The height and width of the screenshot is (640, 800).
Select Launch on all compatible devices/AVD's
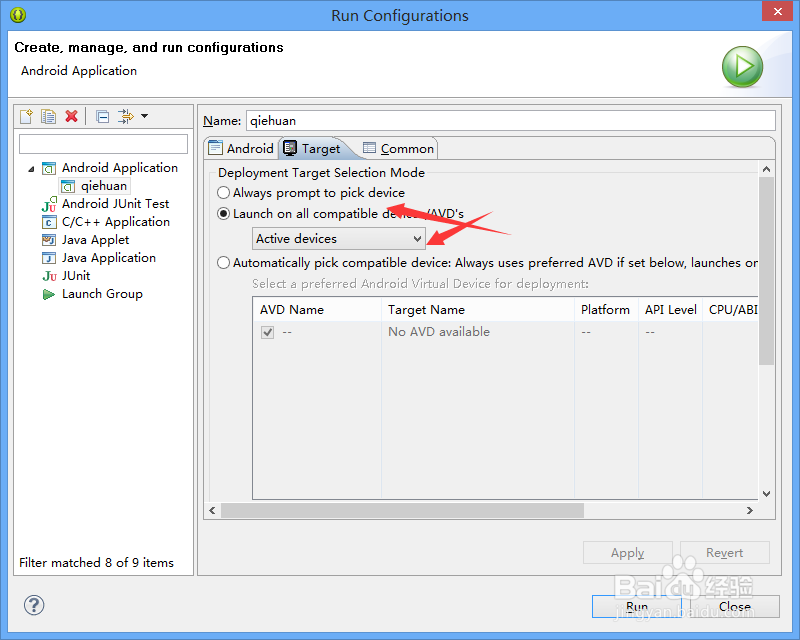pyautogui.click(x=340, y=214)
